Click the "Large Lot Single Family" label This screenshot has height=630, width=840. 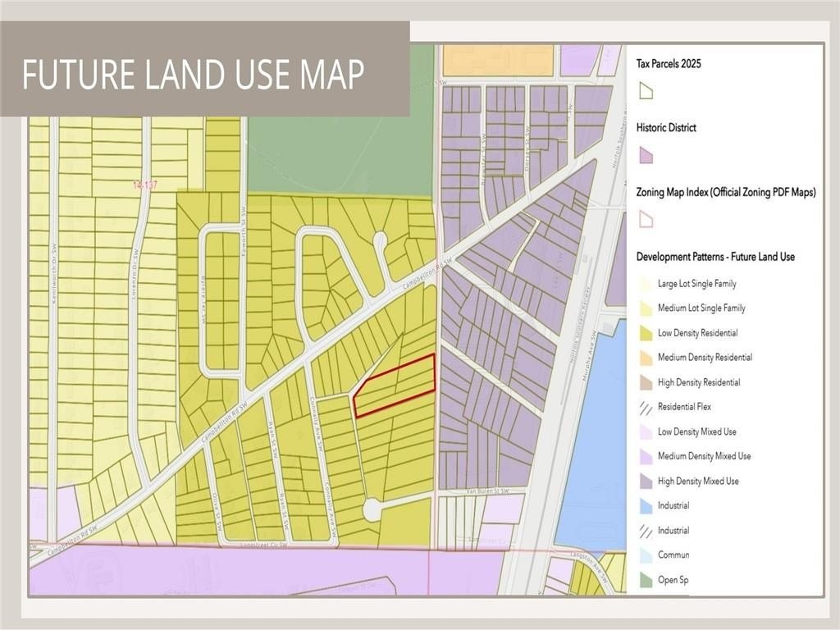[697, 283]
